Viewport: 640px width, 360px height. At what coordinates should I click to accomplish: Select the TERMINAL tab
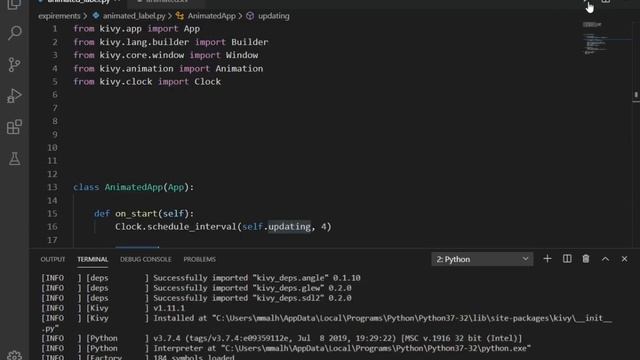coord(93,259)
